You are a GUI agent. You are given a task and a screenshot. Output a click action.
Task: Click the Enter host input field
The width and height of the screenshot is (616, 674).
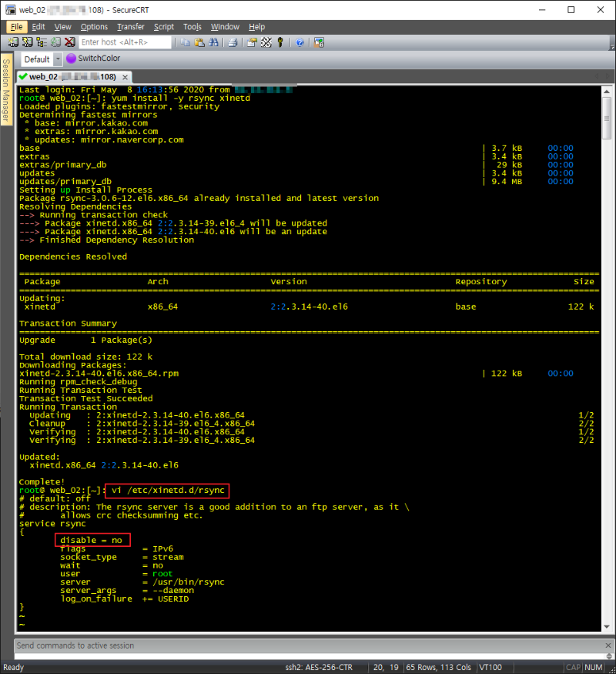[125, 42]
